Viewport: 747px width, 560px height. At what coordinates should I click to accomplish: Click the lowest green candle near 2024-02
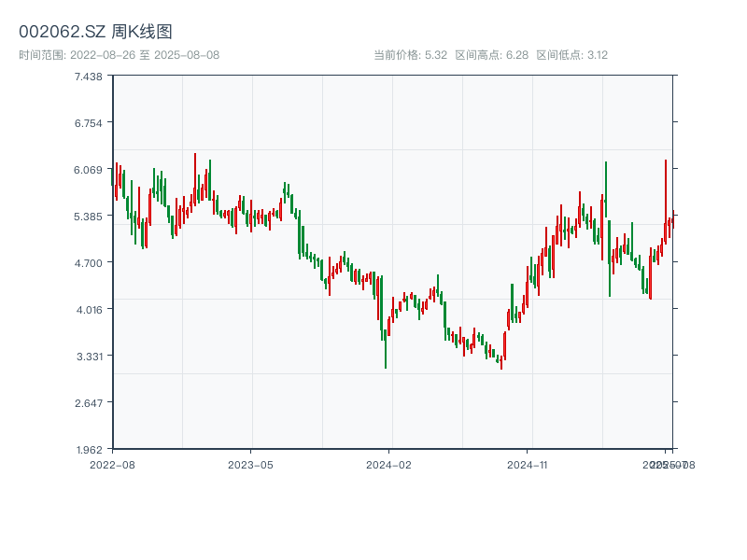[386, 350]
